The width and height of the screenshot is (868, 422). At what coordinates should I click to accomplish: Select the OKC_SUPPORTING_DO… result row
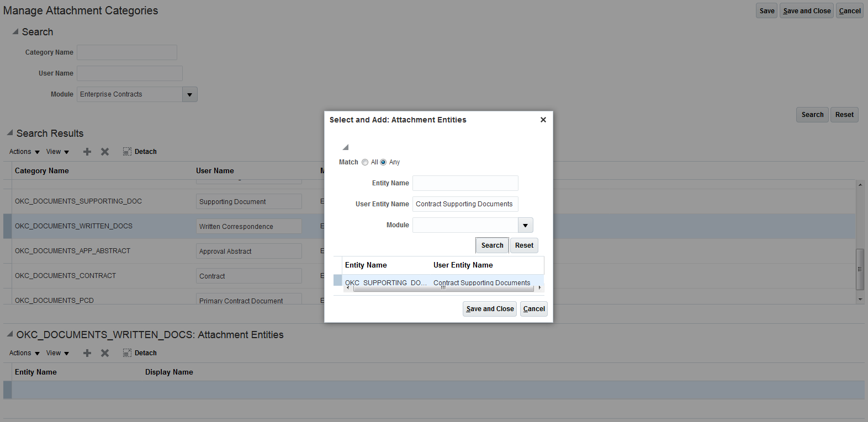(x=387, y=281)
